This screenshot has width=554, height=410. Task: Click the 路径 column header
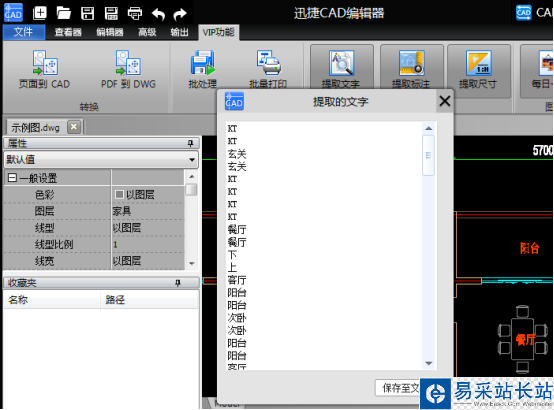click(149, 300)
